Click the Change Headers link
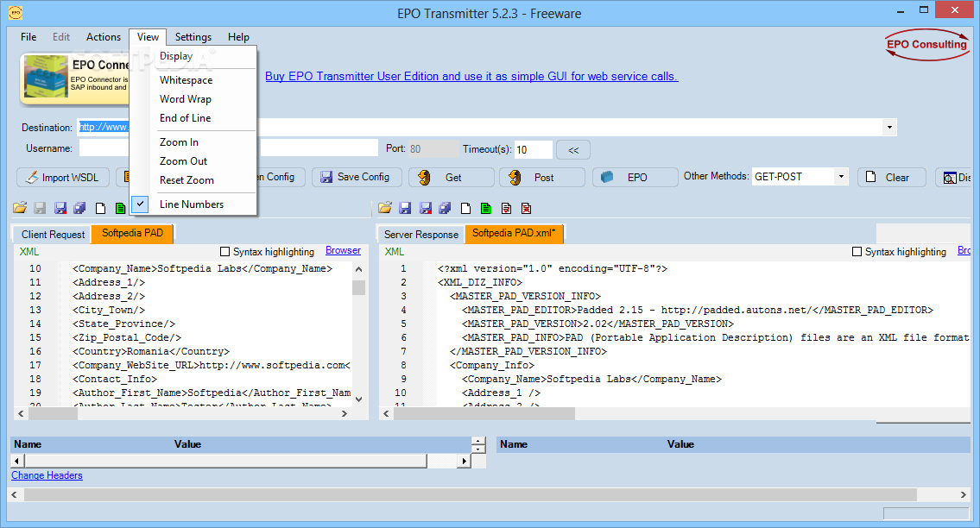This screenshot has height=528, width=980. [x=47, y=475]
